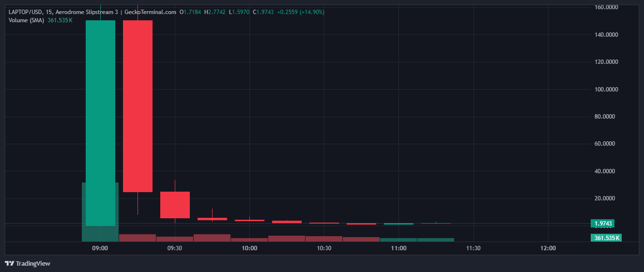Image resolution: width=644 pixels, height=272 pixels.
Task: Click the 20.0000 price axis label
Action: [x=608, y=198]
